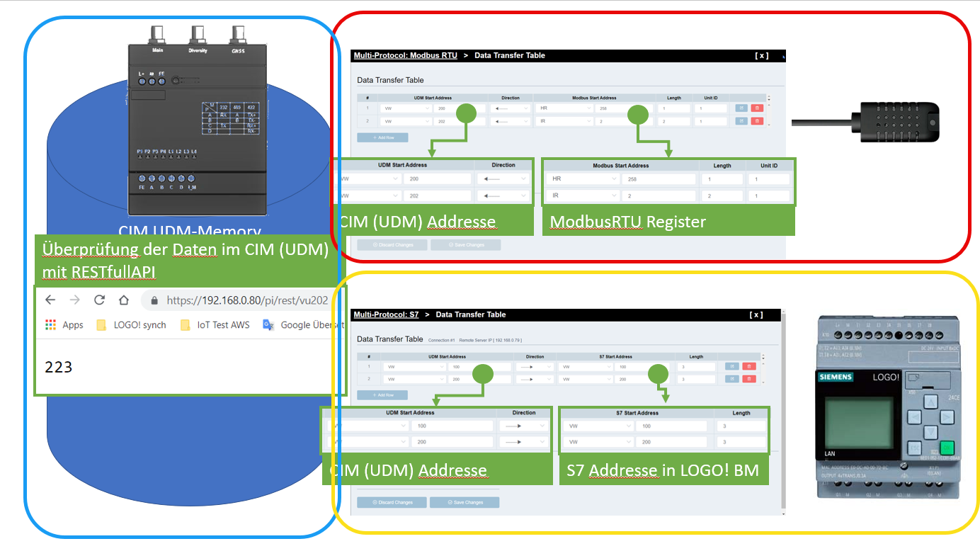Click the 258 address field in enlarged Modbus callout
This screenshot has width=980, height=551.
659,179
